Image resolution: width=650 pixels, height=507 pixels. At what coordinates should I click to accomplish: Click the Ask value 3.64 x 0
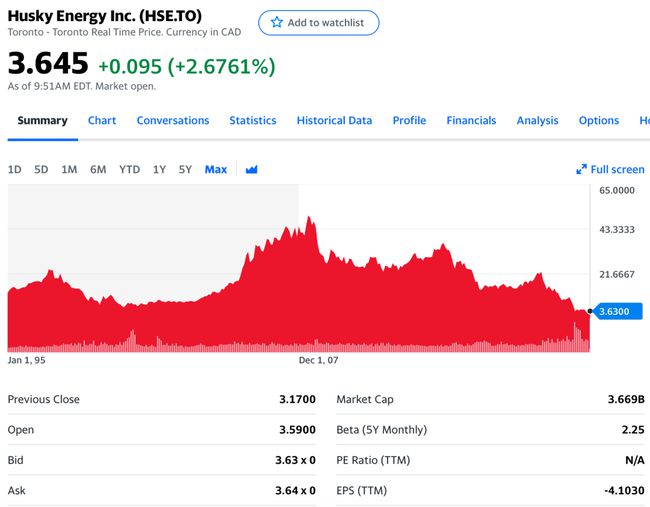point(295,490)
